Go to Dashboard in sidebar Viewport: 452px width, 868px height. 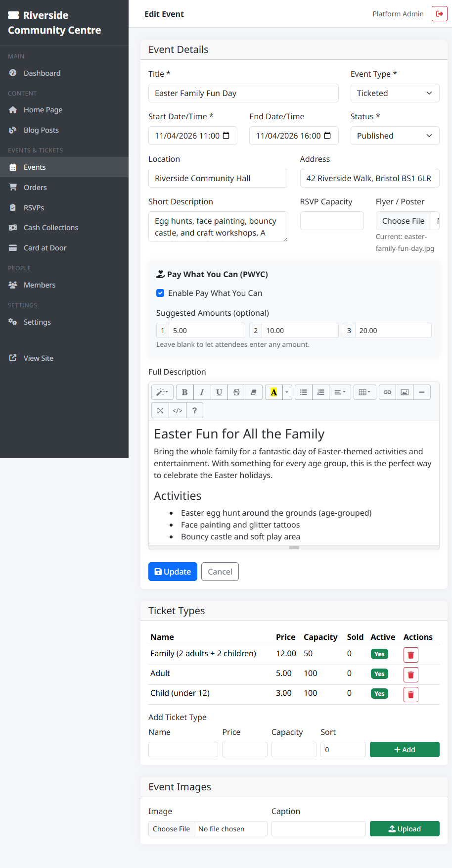[64, 73]
